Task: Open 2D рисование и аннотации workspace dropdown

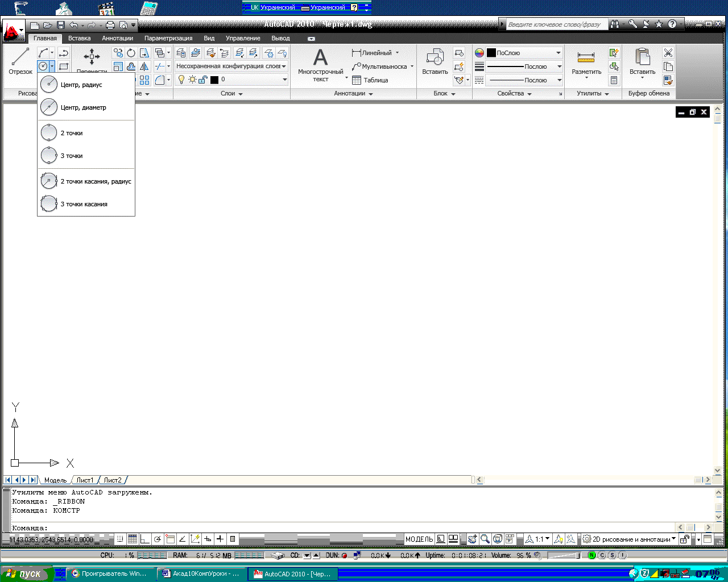Action: (629, 539)
